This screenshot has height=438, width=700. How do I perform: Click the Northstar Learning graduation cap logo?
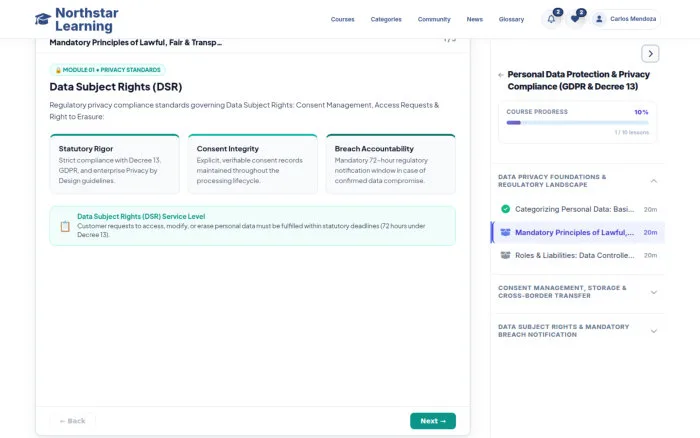43,19
